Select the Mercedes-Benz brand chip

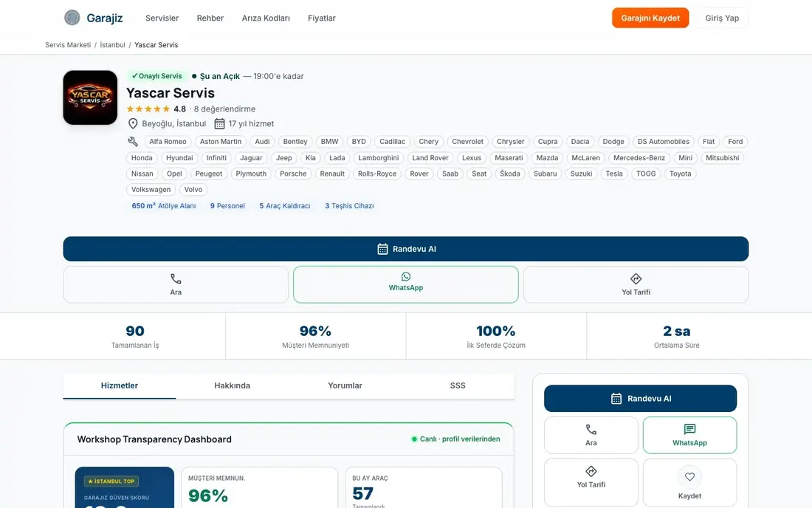pos(639,158)
